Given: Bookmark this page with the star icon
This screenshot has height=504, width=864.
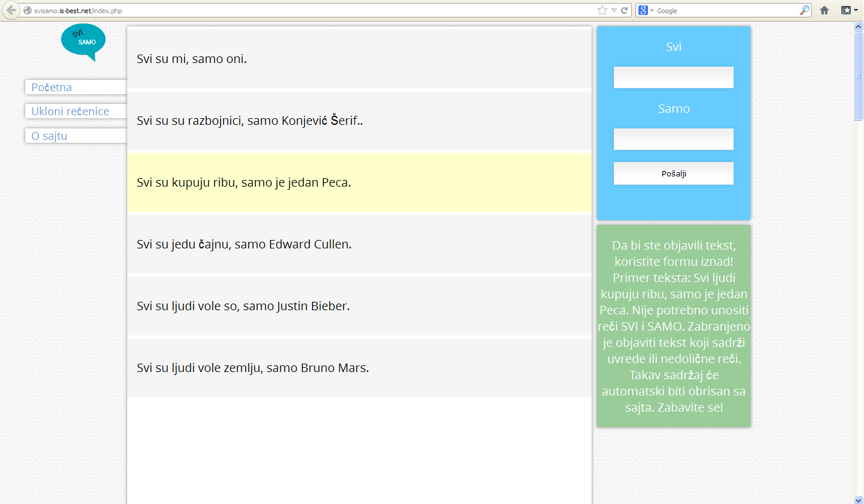Looking at the screenshot, I should [602, 10].
